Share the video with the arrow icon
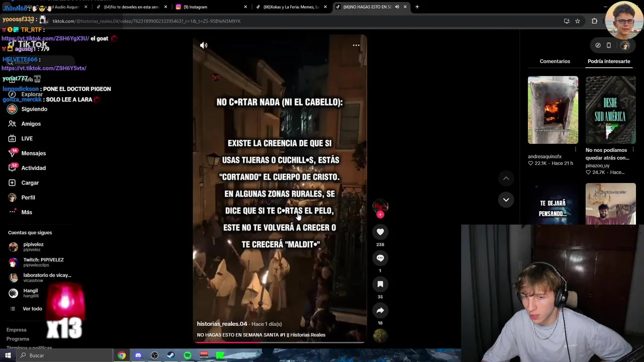This screenshot has width=644, height=362. point(380,310)
